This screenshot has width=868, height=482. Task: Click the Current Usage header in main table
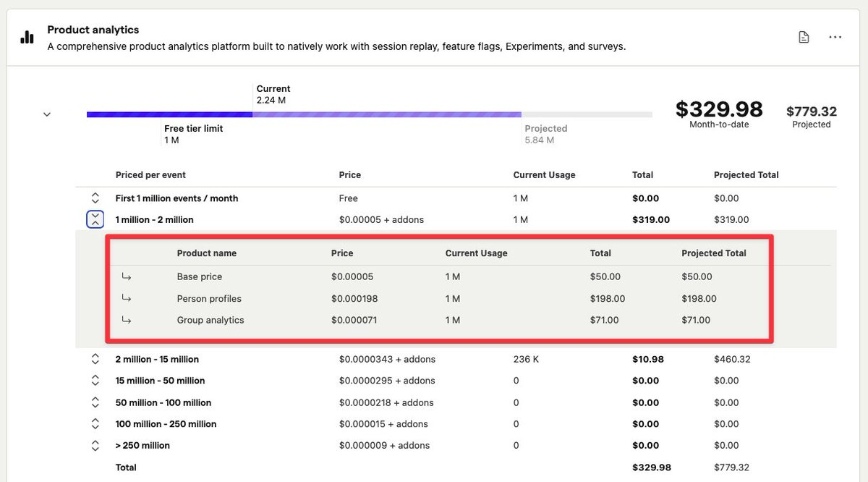click(545, 175)
